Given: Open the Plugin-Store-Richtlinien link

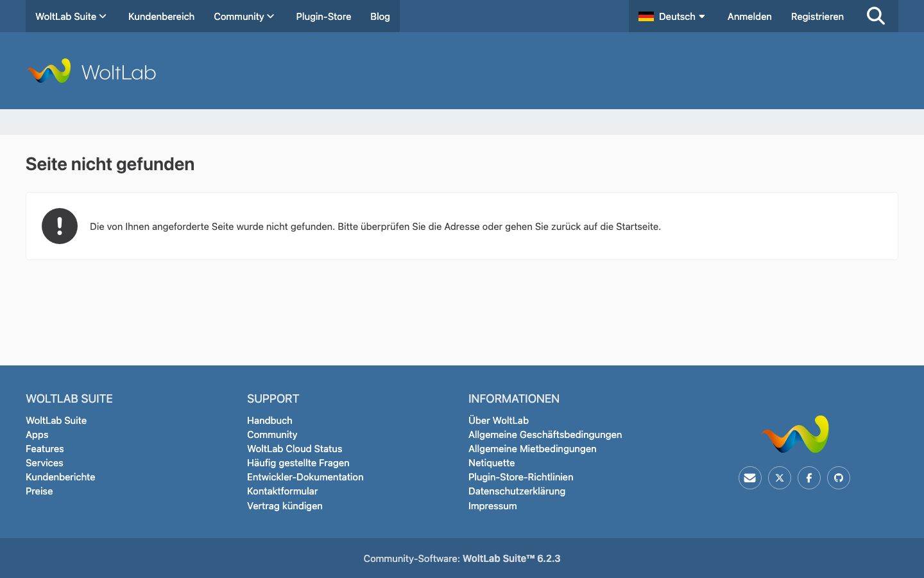Looking at the screenshot, I should click(x=521, y=477).
